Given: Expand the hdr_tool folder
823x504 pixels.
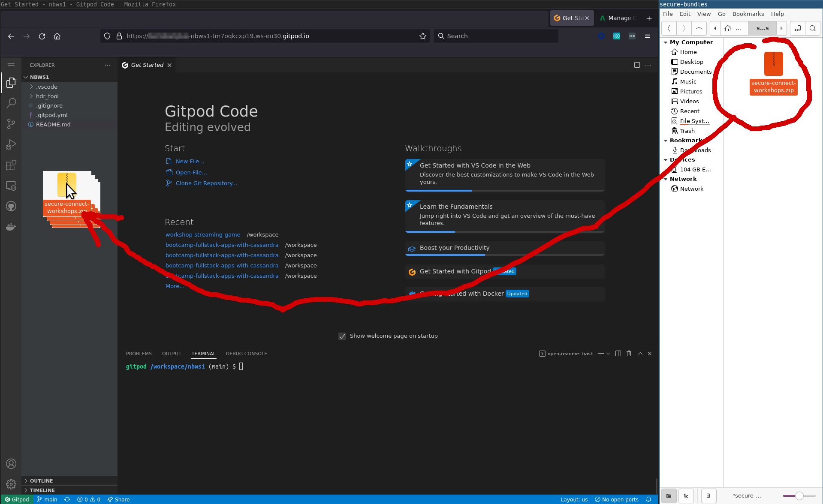Looking at the screenshot, I should point(69,96).
